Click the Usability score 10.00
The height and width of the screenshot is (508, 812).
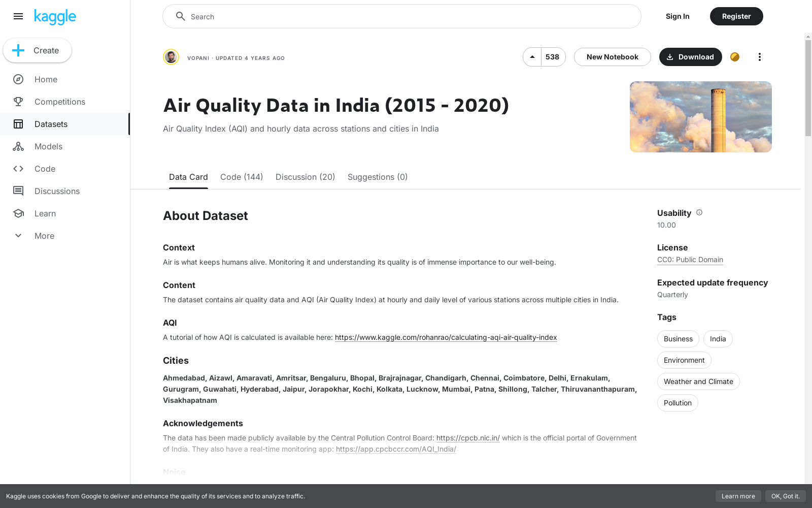pyautogui.click(x=666, y=225)
